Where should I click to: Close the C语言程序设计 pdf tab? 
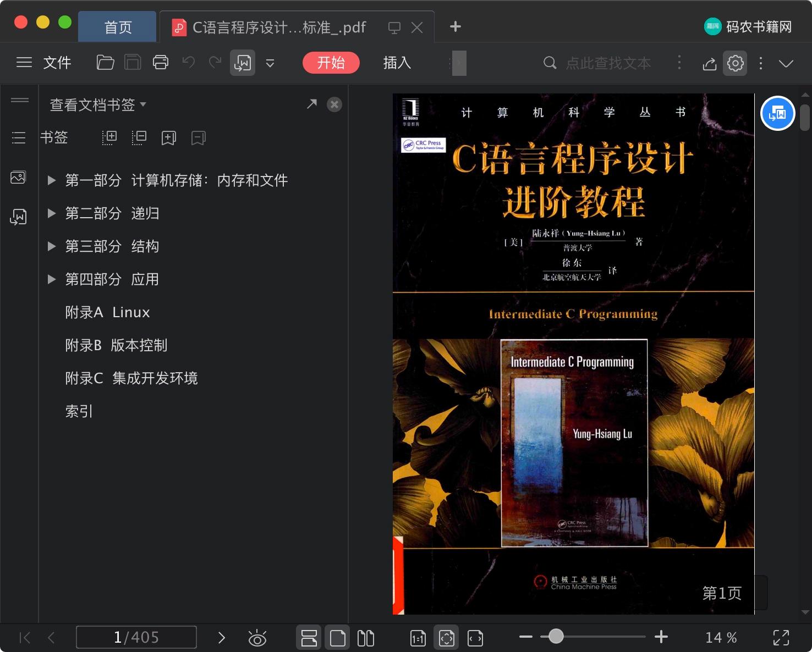pyautogui.click(x=418, y=27)
